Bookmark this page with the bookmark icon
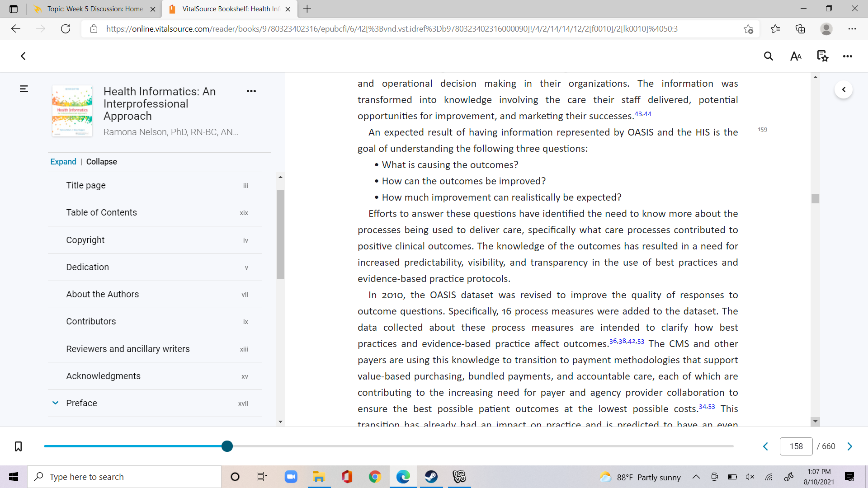The image size is (868, 488). 18,446
